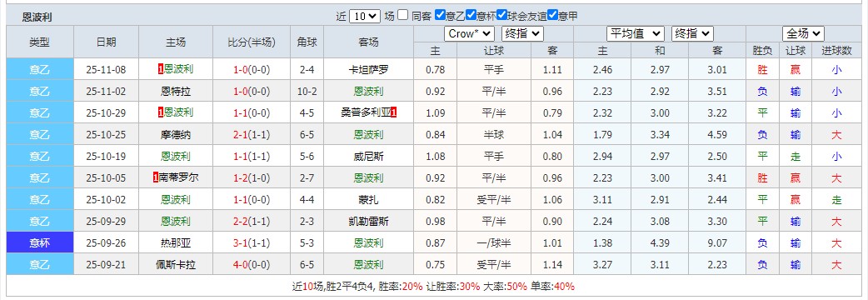
Task: Click the 类型 column header
Action: pos(40,42)
